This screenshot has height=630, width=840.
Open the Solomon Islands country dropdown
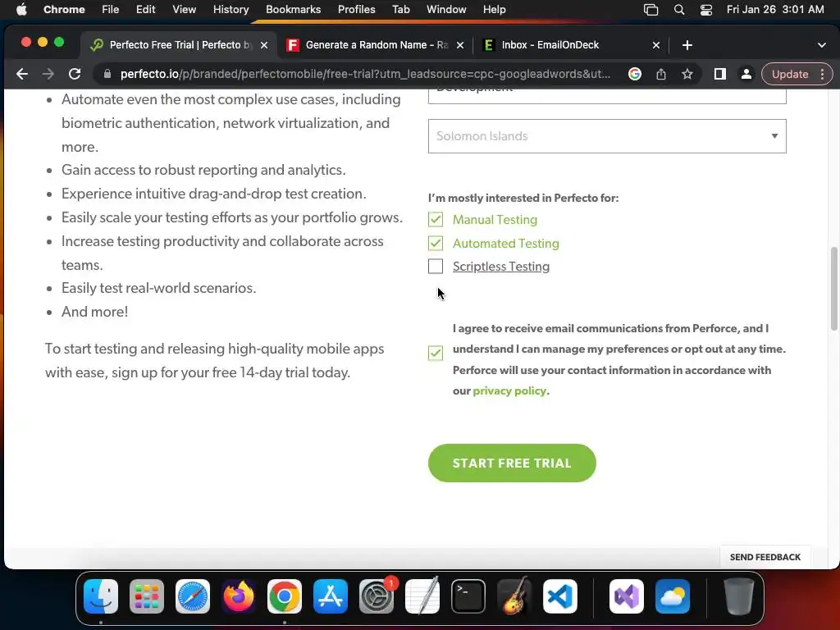coord(607,136)
